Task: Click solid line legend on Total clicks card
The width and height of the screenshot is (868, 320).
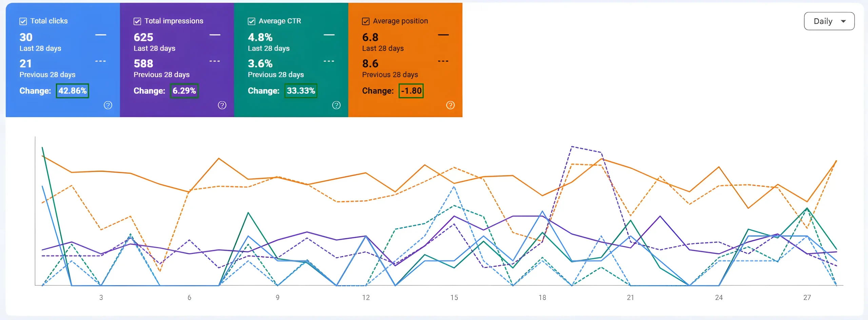Action: pos(101,35)
